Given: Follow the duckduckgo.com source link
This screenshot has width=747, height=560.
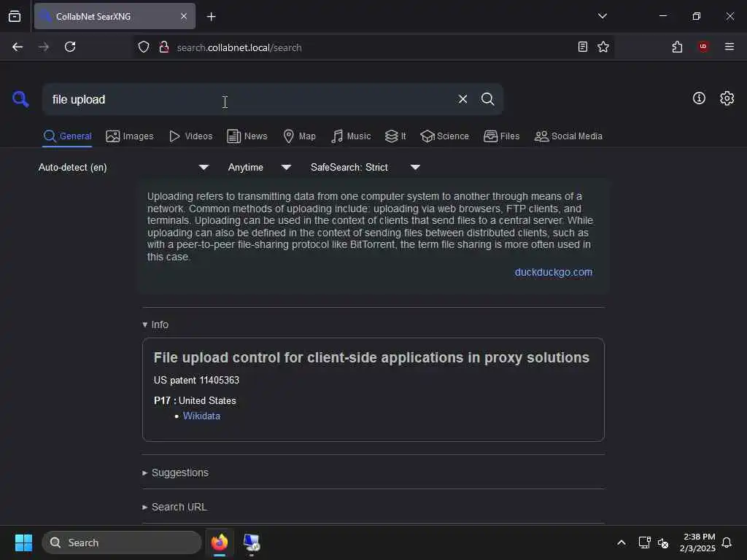Looking at the screenshot, I should 553,273.
